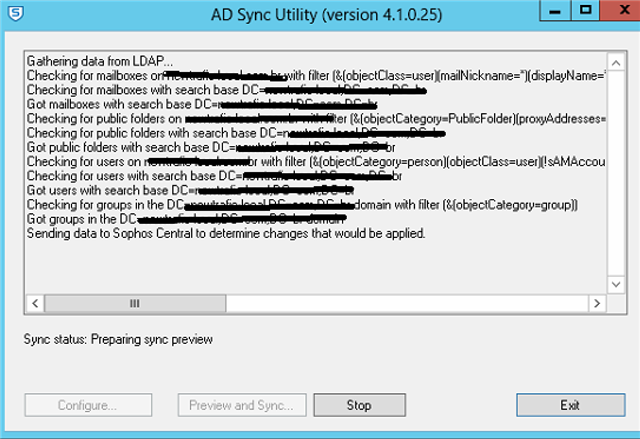Click the Configure... button
Screen dimensions: 640x439
click(88, 405)
